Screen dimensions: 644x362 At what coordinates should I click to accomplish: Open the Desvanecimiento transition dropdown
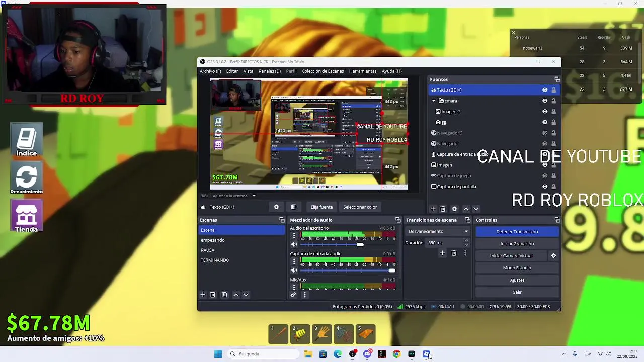(438, 231)
